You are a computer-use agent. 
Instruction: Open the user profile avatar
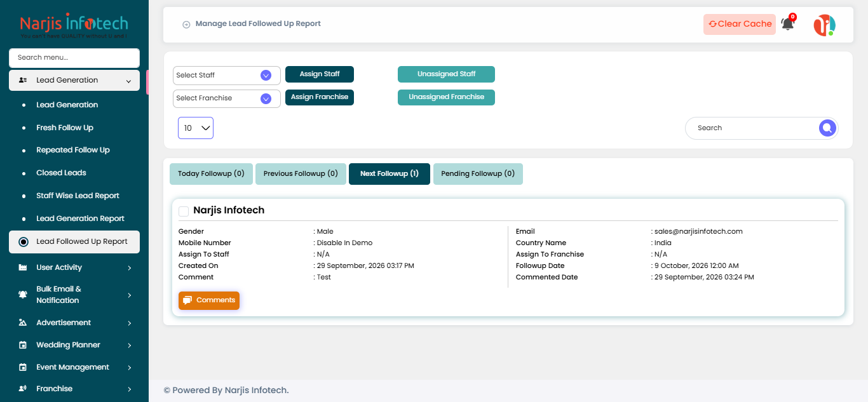pos(824,25)
